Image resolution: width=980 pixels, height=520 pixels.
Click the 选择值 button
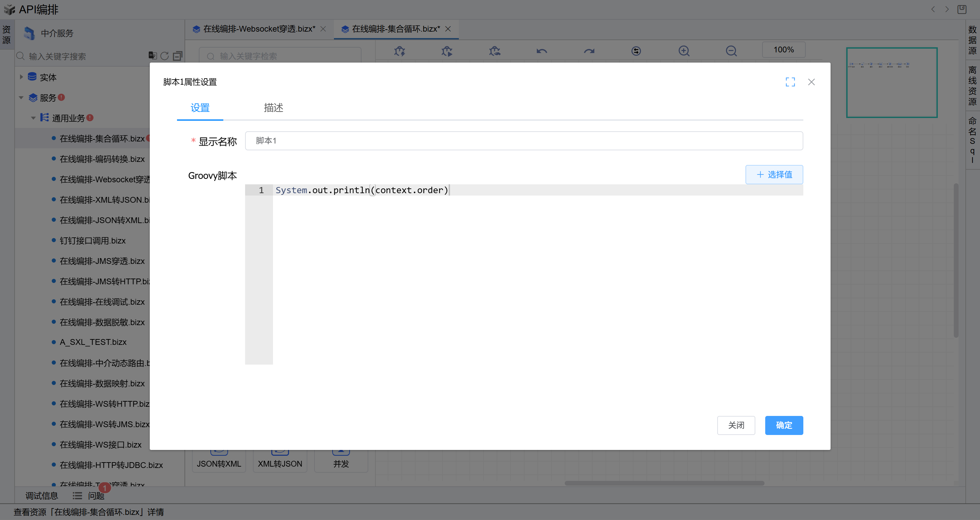(x=774, y=174)
